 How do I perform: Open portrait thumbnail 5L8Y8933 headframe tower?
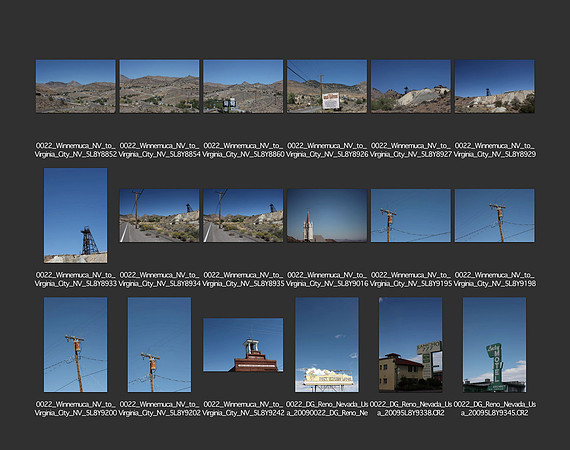(x=76, y=215)
